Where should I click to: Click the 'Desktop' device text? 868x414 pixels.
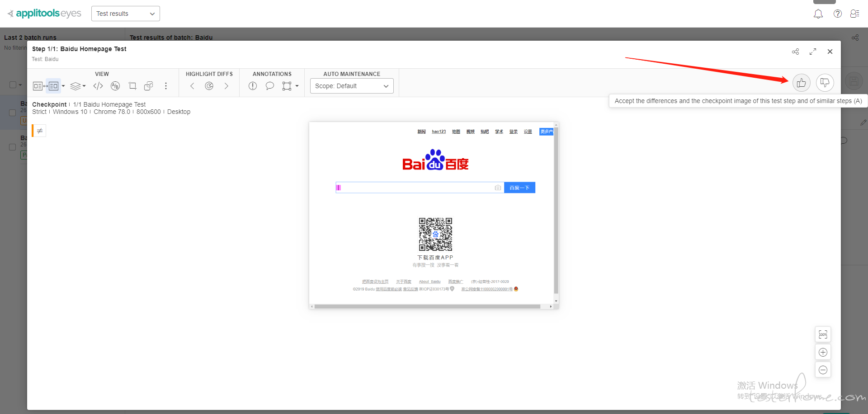pos(179,112)
